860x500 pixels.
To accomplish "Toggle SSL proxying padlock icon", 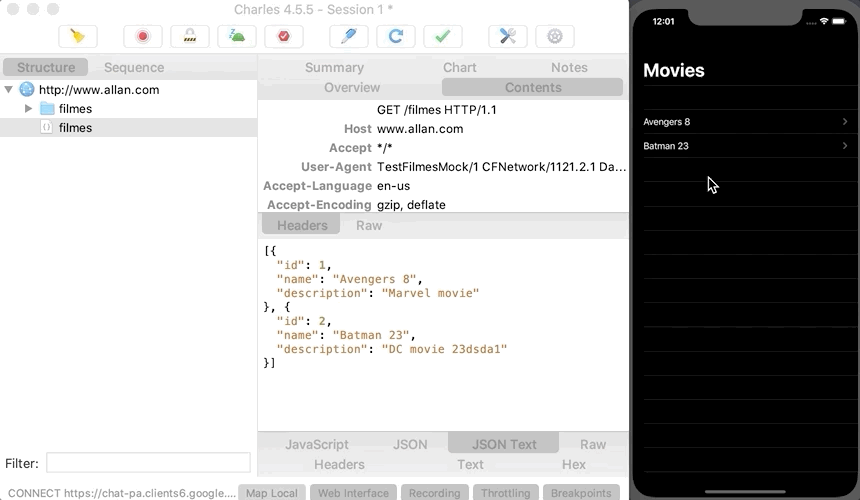I will click(x=190, y=36).
